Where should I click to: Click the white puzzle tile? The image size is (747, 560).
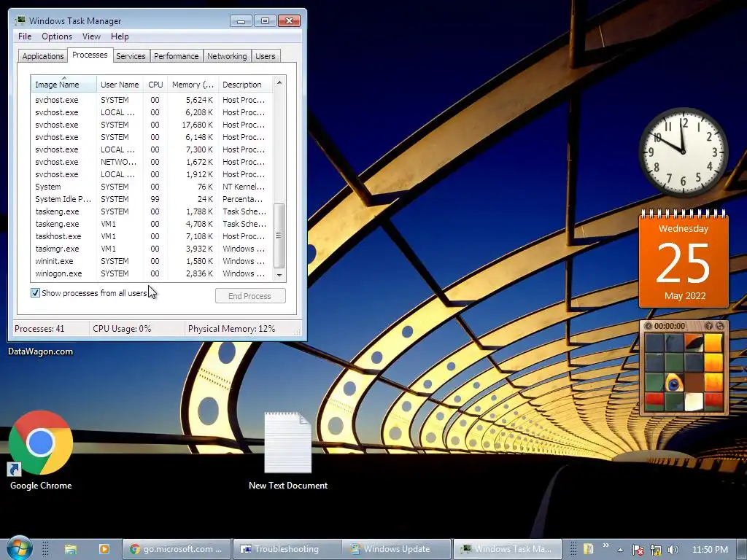coord(694,402)
